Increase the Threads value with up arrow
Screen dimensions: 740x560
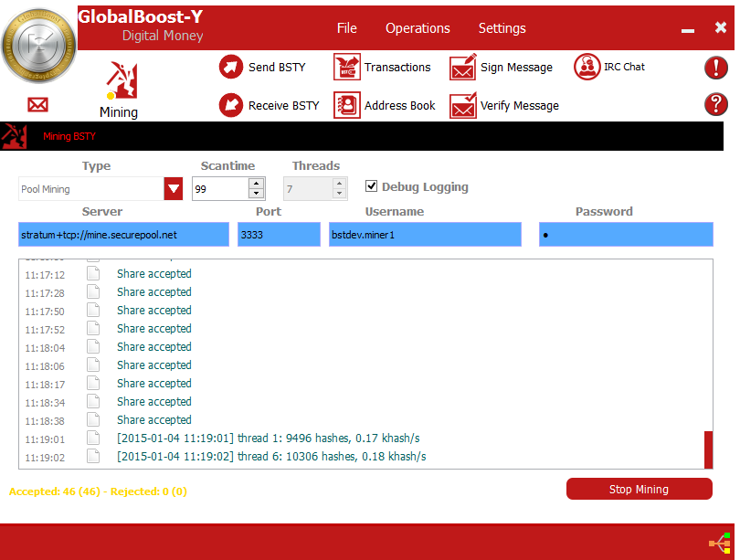click(339, 183)
